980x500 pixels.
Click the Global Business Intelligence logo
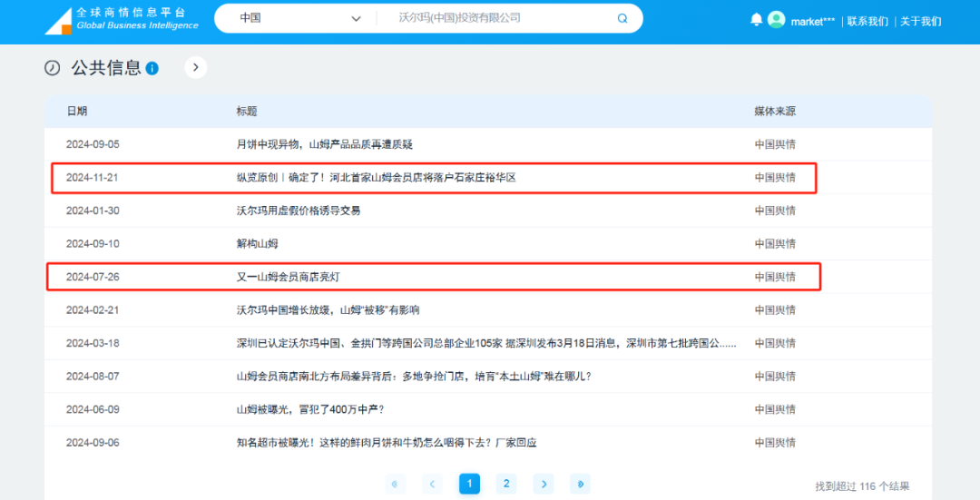point(122,20)
